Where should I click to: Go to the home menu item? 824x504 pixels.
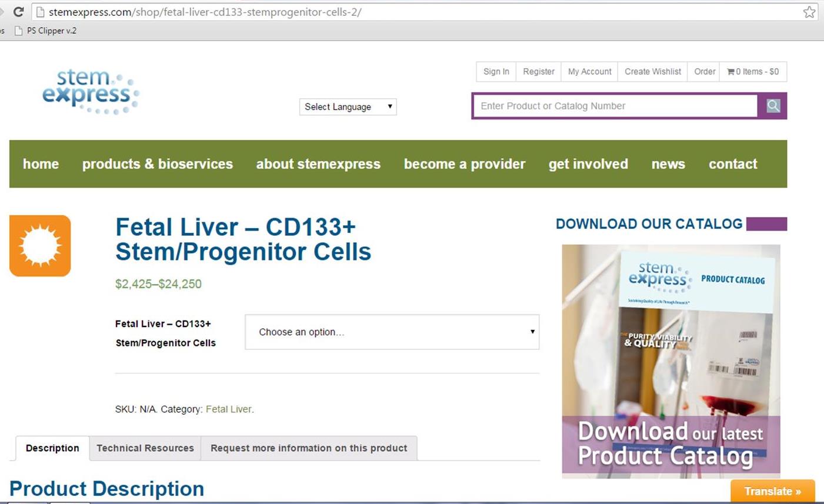(41, 164)
